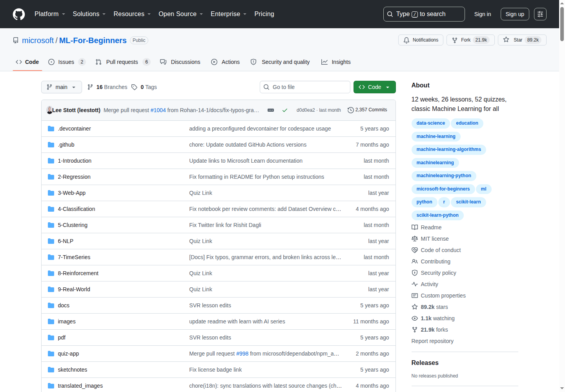Open the commit details ellipsis icon

coord(271,110)
